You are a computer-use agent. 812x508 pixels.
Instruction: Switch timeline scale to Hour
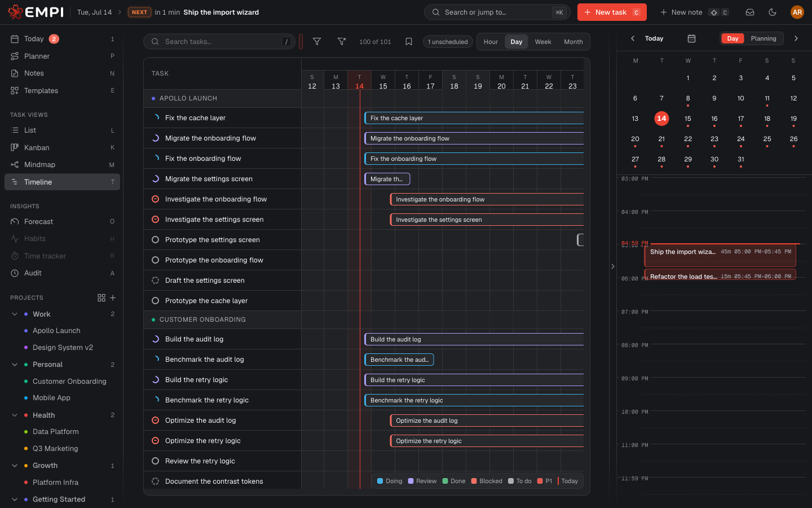(491, 42)
